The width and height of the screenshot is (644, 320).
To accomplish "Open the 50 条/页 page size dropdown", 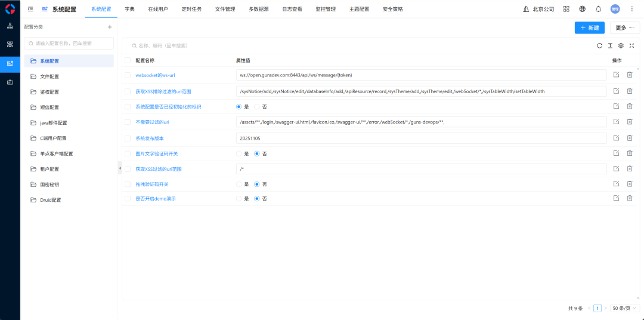I will (x=624, y=308).
